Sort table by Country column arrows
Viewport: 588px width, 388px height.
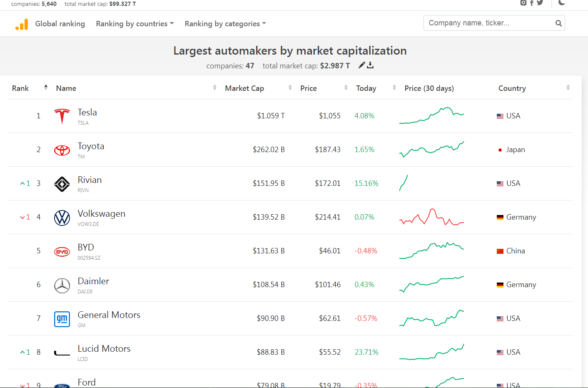[568, 88]
